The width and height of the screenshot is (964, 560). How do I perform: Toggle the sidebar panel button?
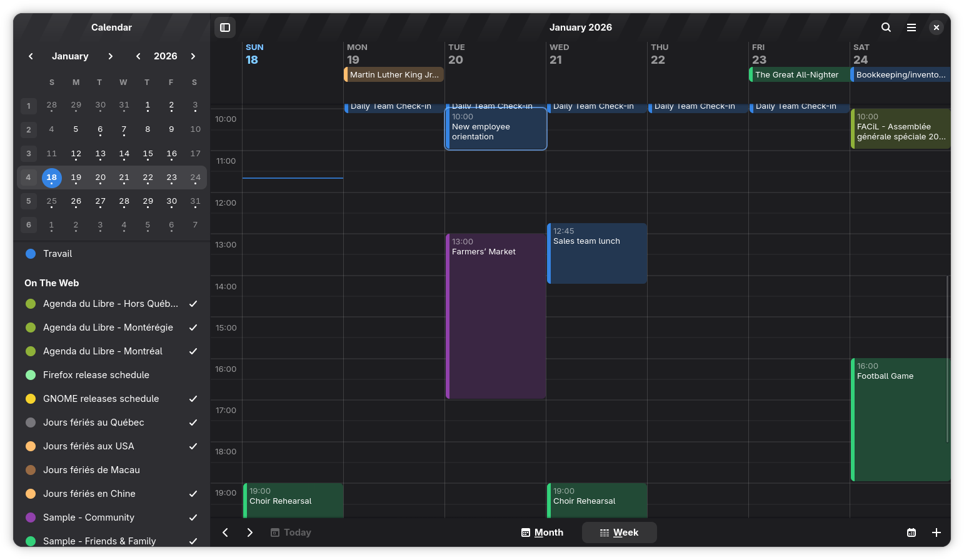tap(225, 27)
